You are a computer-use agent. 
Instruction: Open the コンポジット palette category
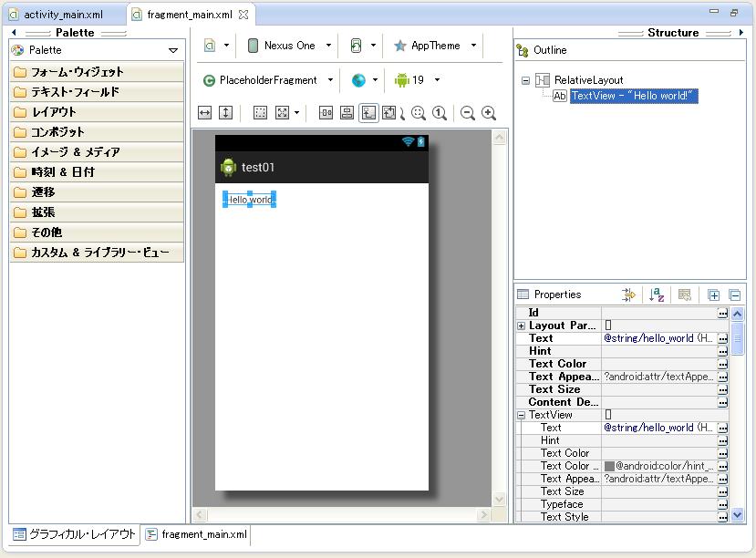coord(97,132)
